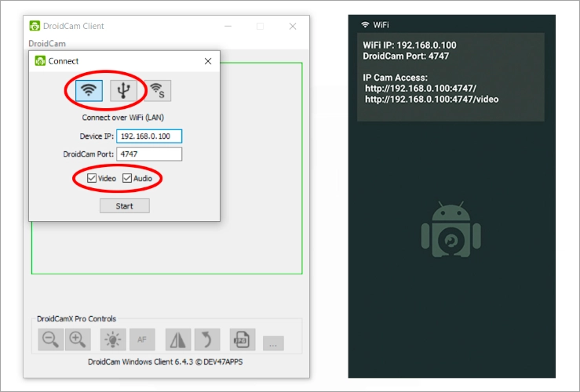Viewport: 580px width, 392px height.
Task: Click the 'DroidCam Port: 4747' phone text
Action: click(x=406, y=56)
